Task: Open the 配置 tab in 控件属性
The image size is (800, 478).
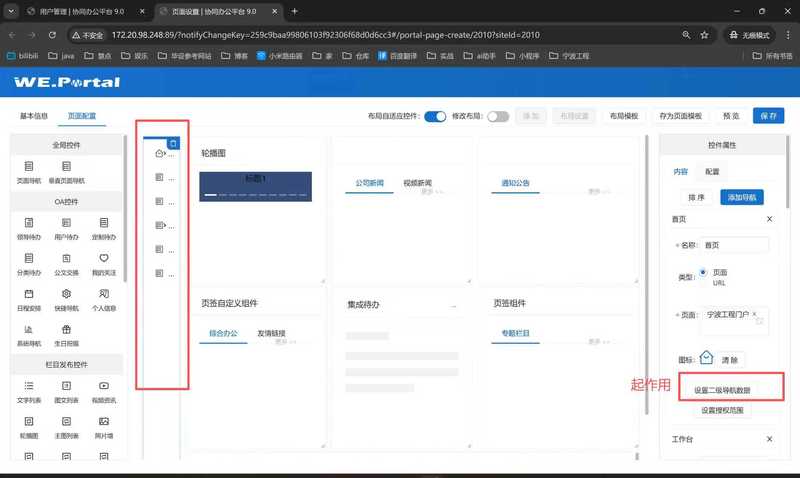Action: 712,171
